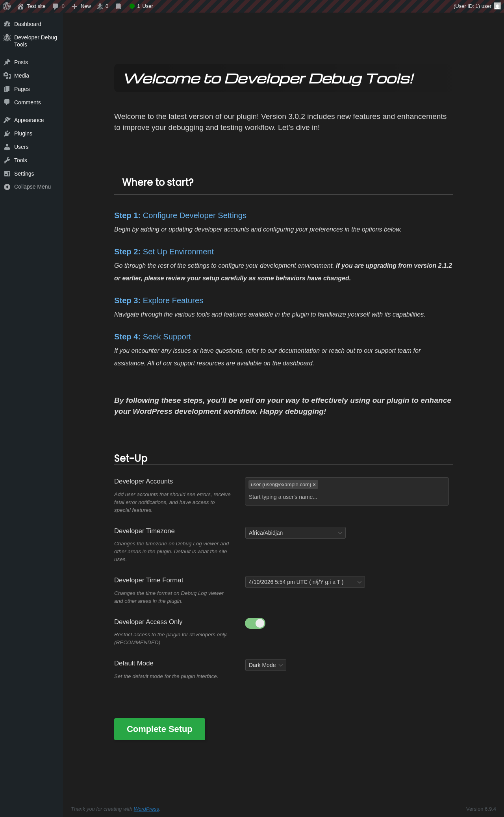The width and height of the screenshot is (504, 817).
Task: Click the Plugins plug icon in sidebar
Action: (x=7, y=133)
